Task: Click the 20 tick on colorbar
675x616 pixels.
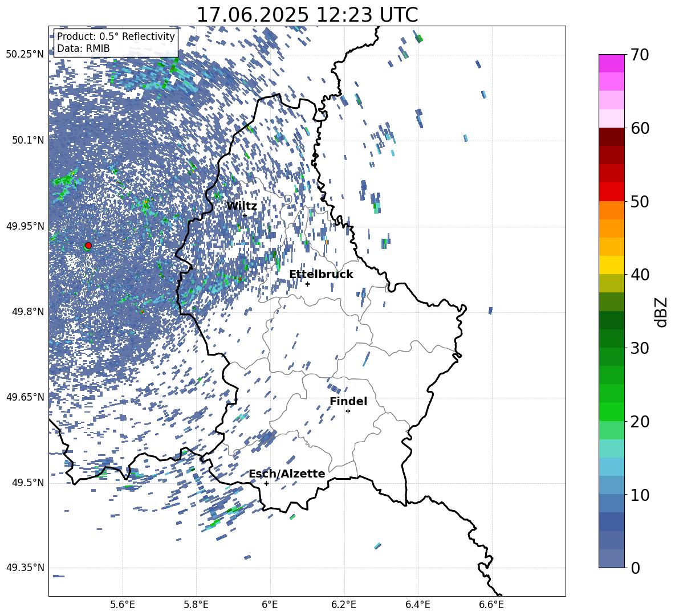Action: 640,422
